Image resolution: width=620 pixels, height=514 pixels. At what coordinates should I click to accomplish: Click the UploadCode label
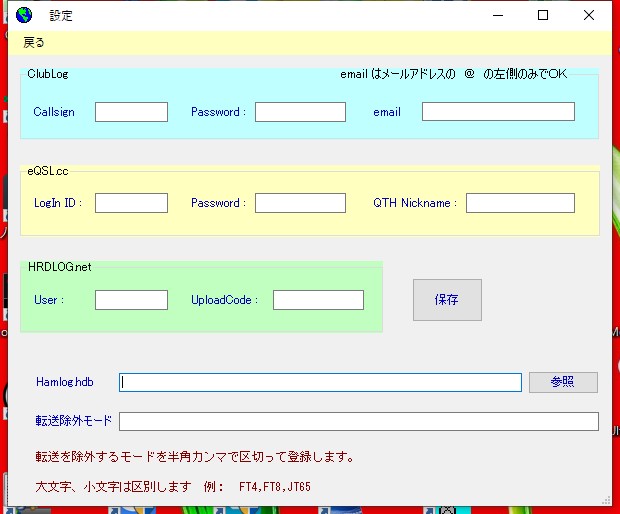coord(224,300)
